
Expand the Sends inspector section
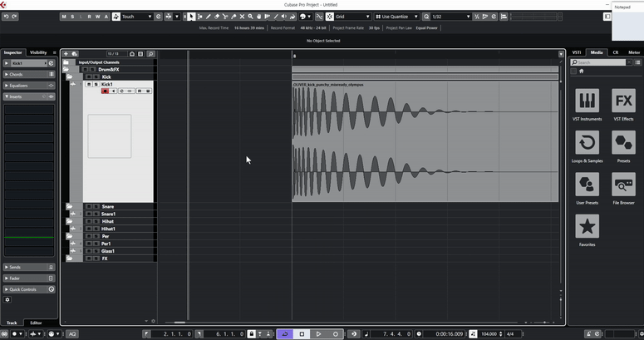29,267
